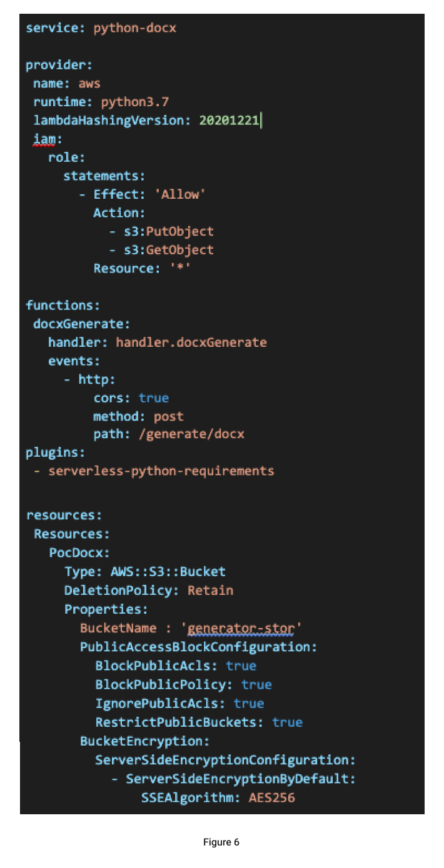Place cursor after lambdaHashingVersion value 20201221
Image resolution: width=444 pixels, height=868 pixels.
coord(260,121)
